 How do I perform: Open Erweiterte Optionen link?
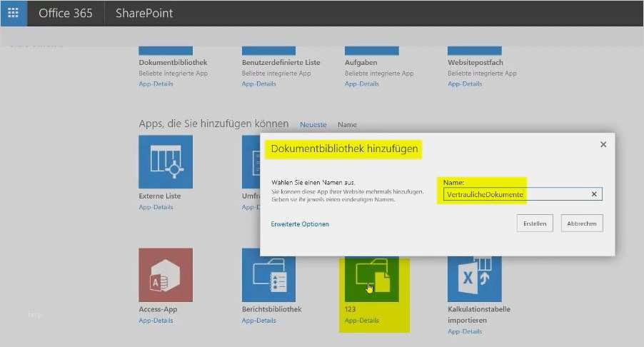pyautogui.click(x=300, y=224)
